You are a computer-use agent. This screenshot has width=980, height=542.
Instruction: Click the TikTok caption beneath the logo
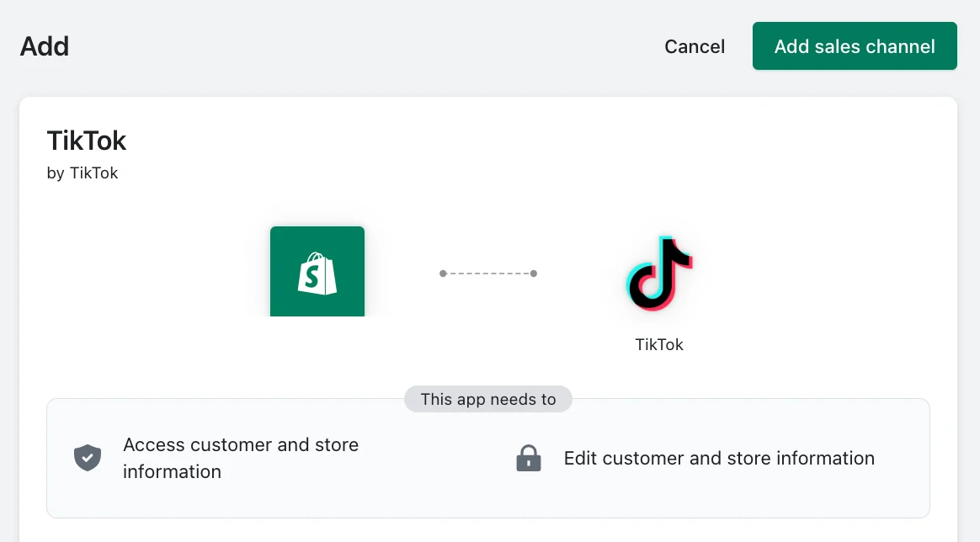[x=659, y=344]
